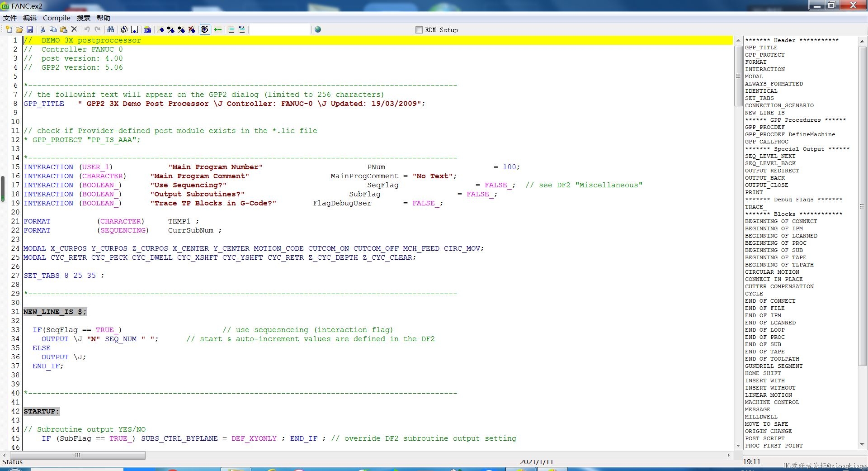Select SEQ_LEVEL_NEXT in the keyword list
The width and height of the screenshot is (868, 471).
point(770,156)
